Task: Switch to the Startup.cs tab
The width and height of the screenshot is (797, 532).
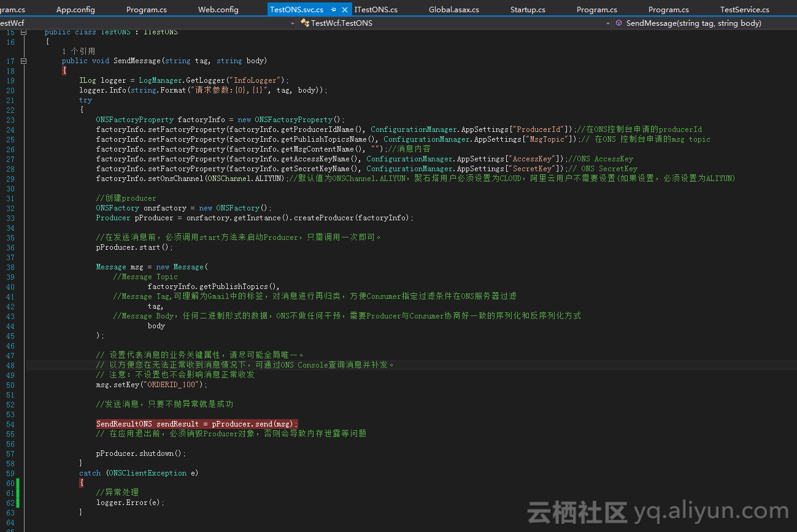Action: (x=528, y=10)
